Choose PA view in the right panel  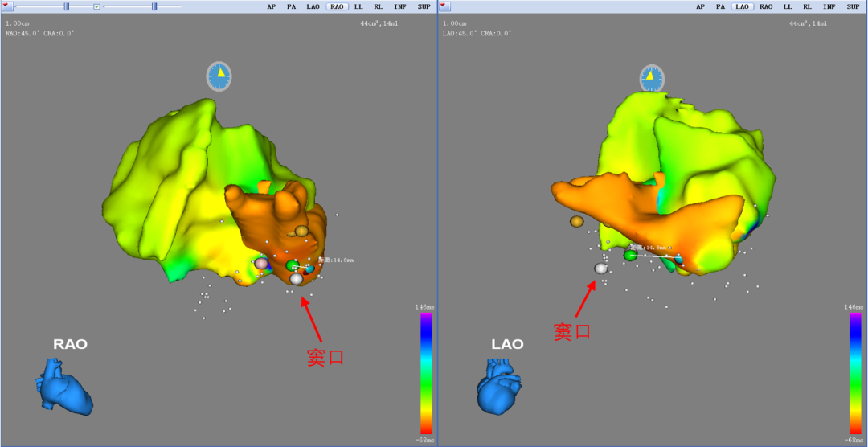point(721,6)
